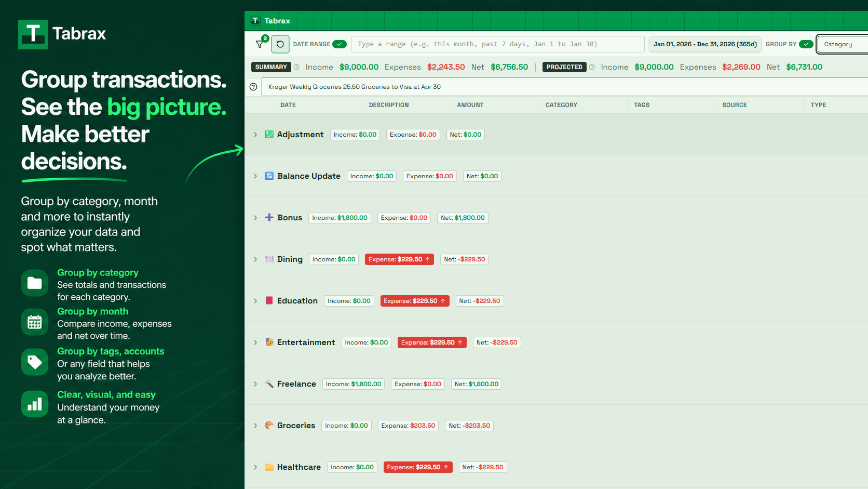Click Entertainment Expense $229.50 badge
Viewport: 868px width, 489px height.
click(x=432, y=342)
